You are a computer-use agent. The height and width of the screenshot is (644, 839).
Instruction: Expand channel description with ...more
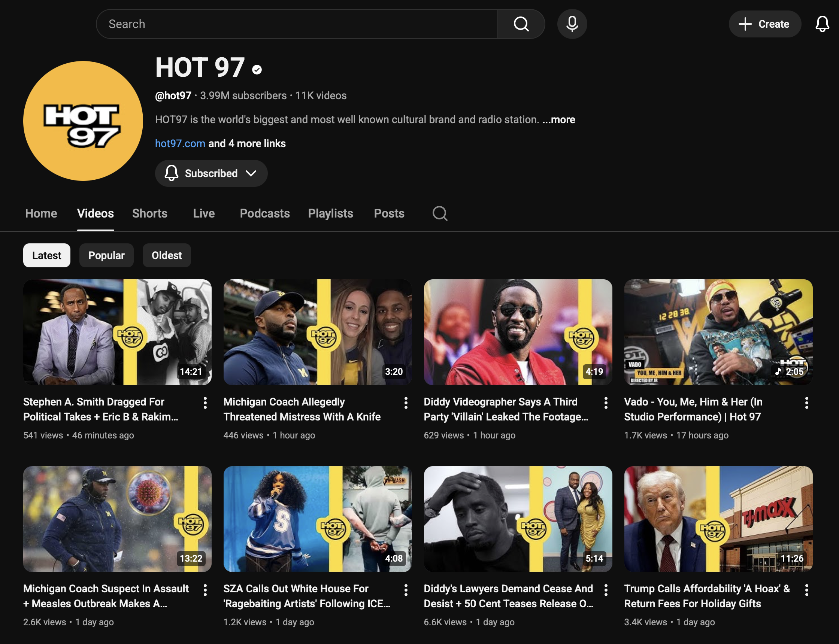click(x=559, y=119)
